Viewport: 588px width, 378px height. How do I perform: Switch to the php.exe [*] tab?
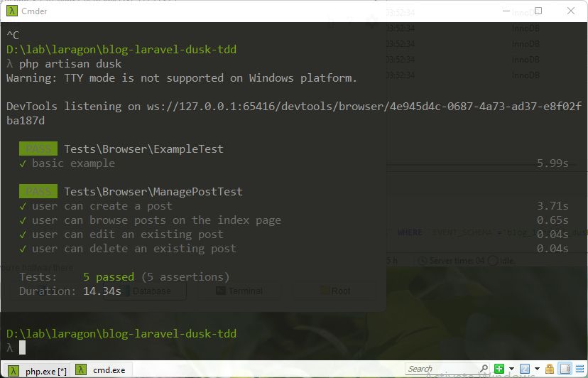[x=37, y=370]
